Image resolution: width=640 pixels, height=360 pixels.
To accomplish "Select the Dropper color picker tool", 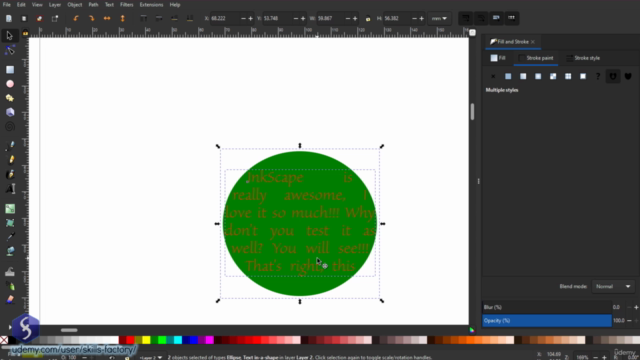I will point(10,237).
